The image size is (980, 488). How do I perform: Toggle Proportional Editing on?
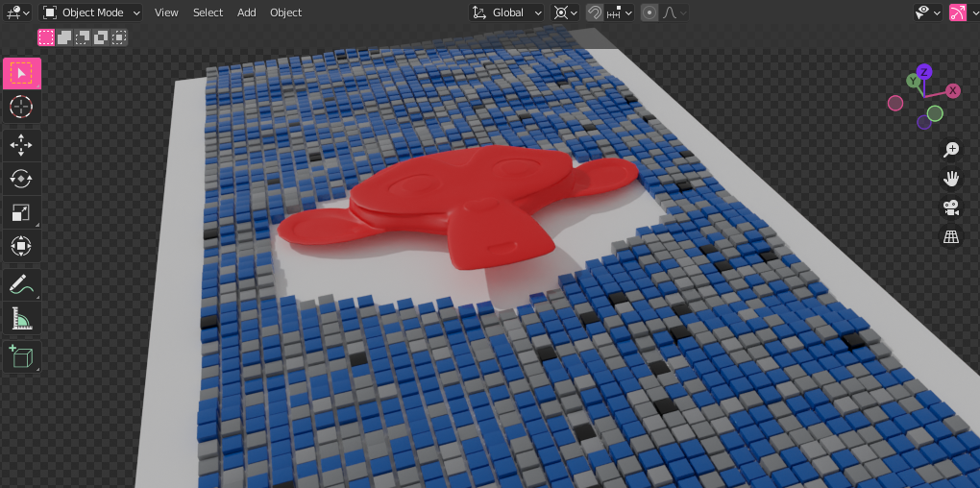(x=649, y=12)
